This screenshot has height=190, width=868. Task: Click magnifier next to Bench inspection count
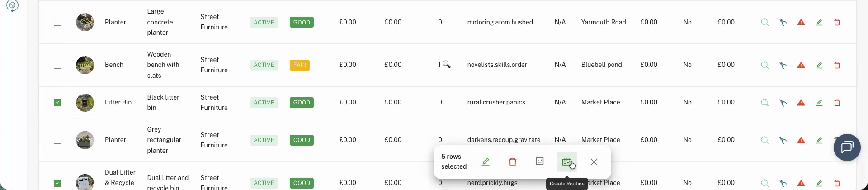coord(447,65)
